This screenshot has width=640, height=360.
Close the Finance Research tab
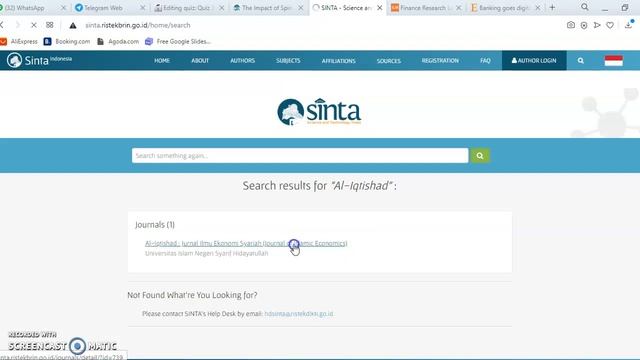click(459, 8)
